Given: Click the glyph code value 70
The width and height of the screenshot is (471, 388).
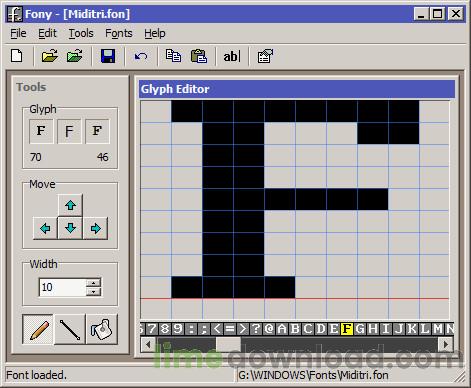Looking at the screenshot, I should click(x=36, y=157).
